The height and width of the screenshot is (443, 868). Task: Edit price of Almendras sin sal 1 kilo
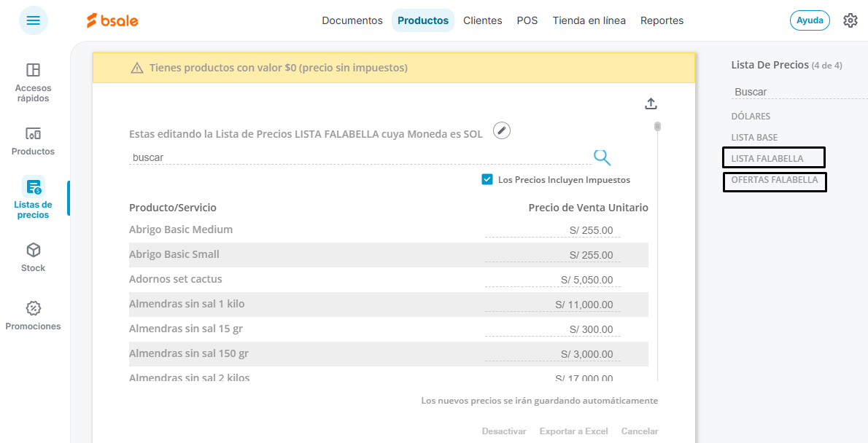[552, 305]
